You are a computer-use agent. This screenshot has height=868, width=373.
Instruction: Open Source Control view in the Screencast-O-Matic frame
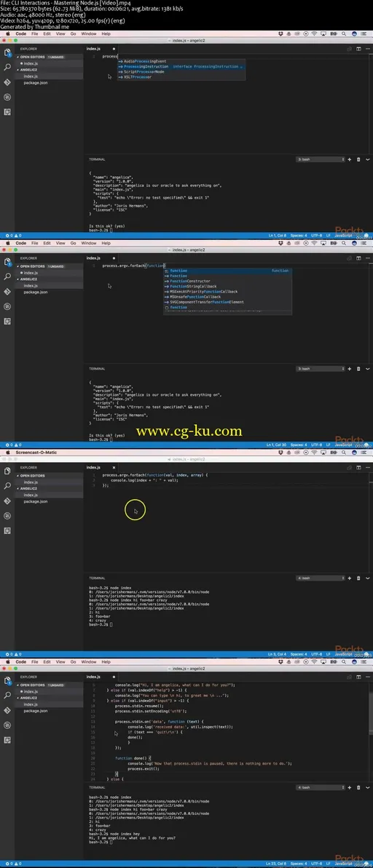pyautogui.click(x=7, y=501)
